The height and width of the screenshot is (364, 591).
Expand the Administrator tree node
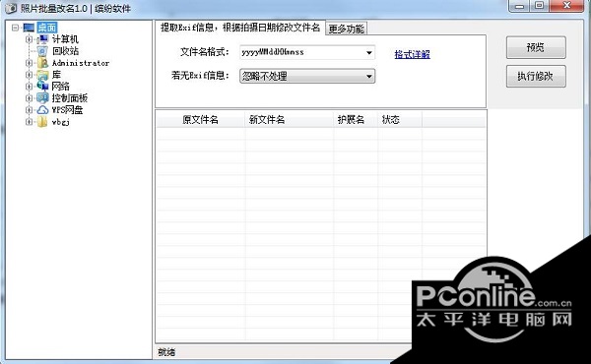point(29,63)
